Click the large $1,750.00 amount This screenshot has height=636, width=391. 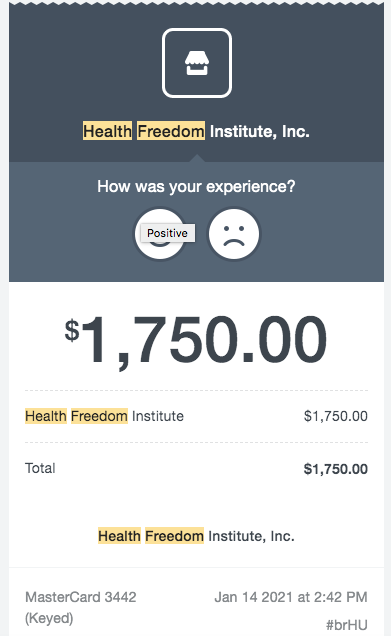pyautogui.click(x=196, y=340)
